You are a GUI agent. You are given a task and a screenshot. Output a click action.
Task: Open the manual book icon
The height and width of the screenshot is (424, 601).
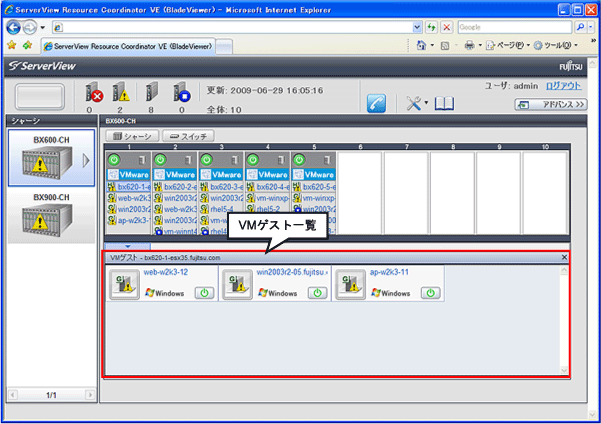[444, 103]
